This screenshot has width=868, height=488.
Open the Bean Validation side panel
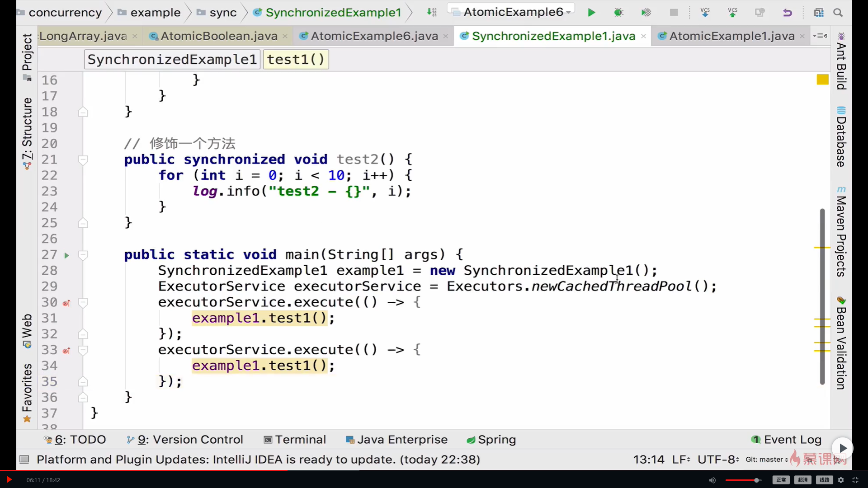(841, 343)
